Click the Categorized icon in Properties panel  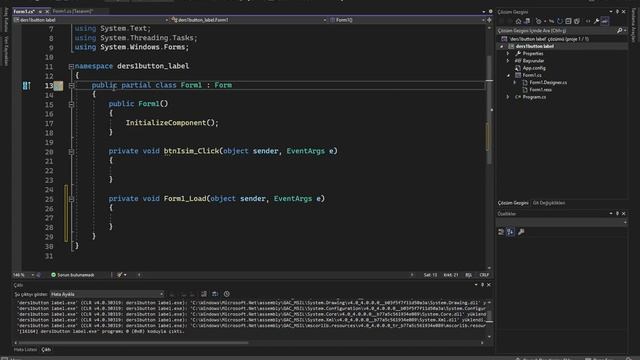click(x=501, y=232)
